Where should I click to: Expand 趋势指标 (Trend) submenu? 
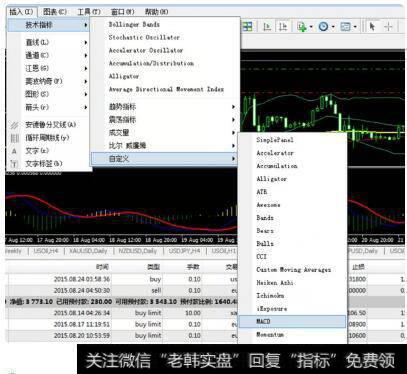(x=164, y=107)
